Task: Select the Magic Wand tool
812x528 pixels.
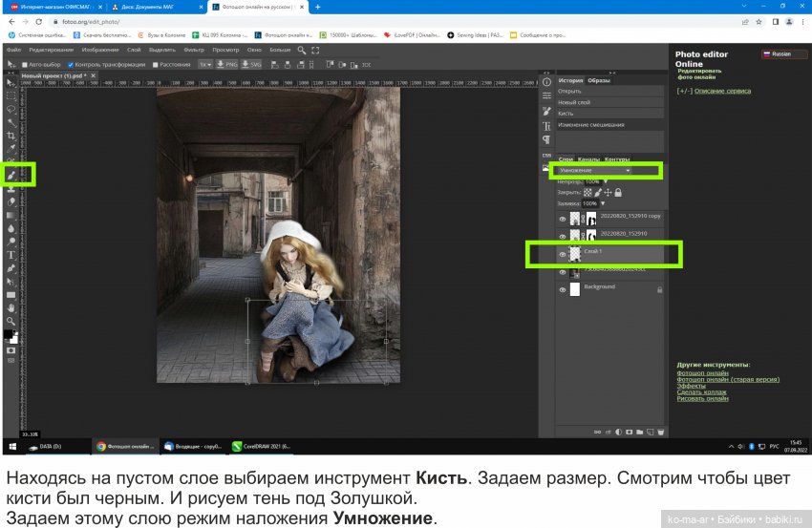Action: tap(11, 122)
